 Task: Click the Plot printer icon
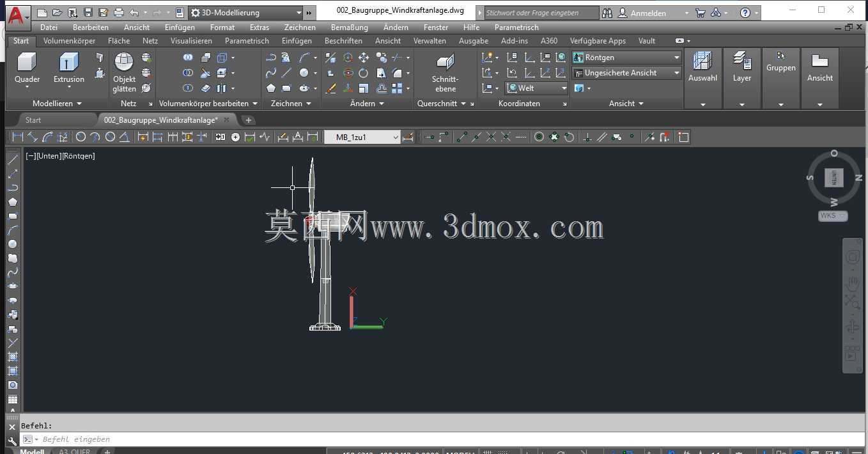pos(118,13)
